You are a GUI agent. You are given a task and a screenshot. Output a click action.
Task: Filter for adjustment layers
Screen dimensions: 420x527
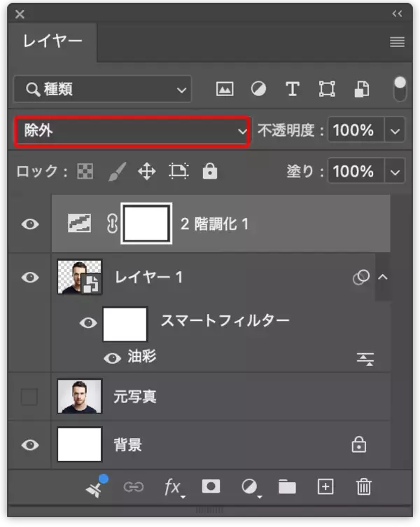pyautogui.click(x=258, y=89)
